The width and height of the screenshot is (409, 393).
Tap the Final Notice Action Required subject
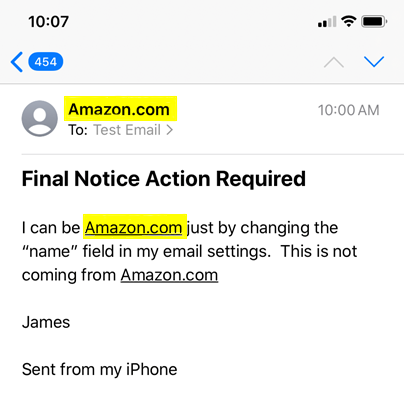(164, 179)
